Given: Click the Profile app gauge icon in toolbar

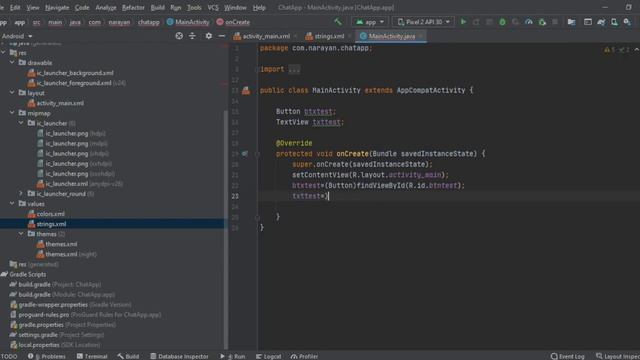Looking at the screenshot, I should tap(529, 22).
